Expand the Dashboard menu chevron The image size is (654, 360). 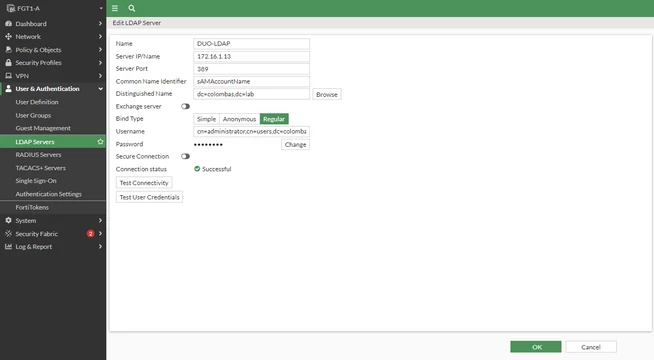(100, 24)
